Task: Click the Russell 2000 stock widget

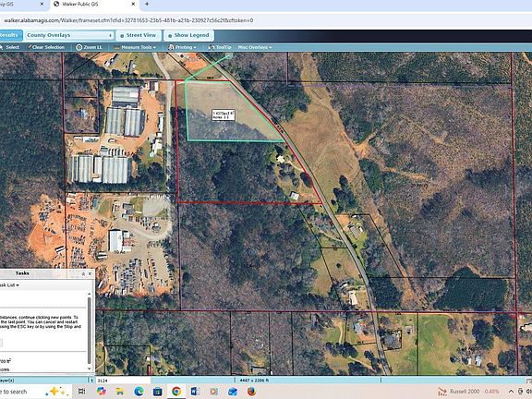Action: pyautogui.click(x=468, y=392)
